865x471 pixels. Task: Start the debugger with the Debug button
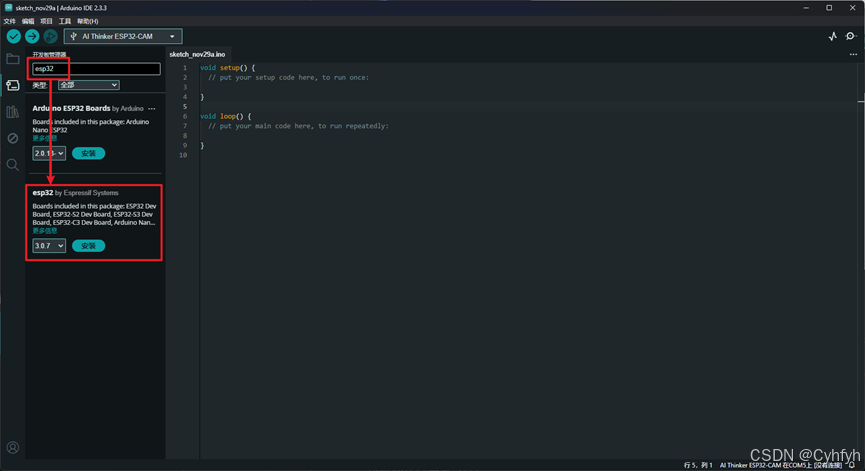click(50, 36)
